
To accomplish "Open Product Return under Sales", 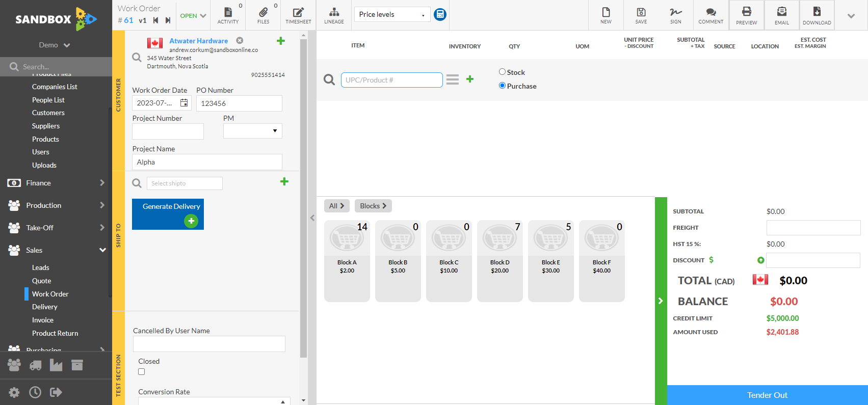I will click(x=55, y=333).
